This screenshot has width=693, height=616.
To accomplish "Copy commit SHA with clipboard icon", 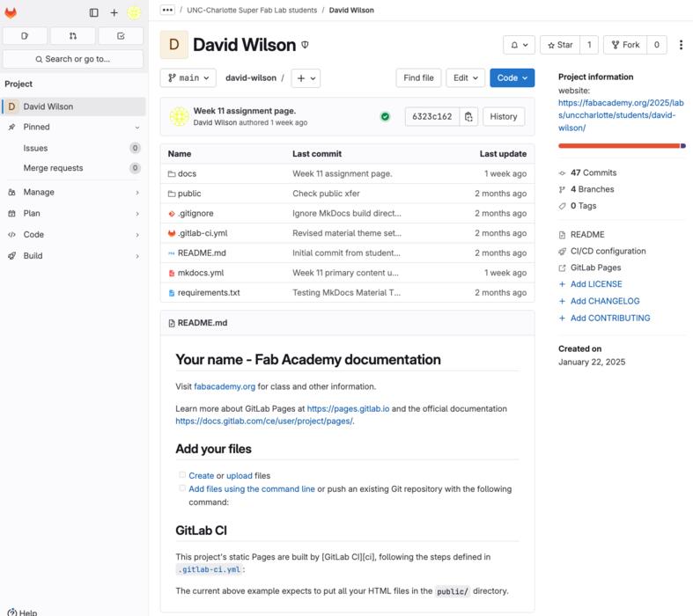I will click(468, 116).
